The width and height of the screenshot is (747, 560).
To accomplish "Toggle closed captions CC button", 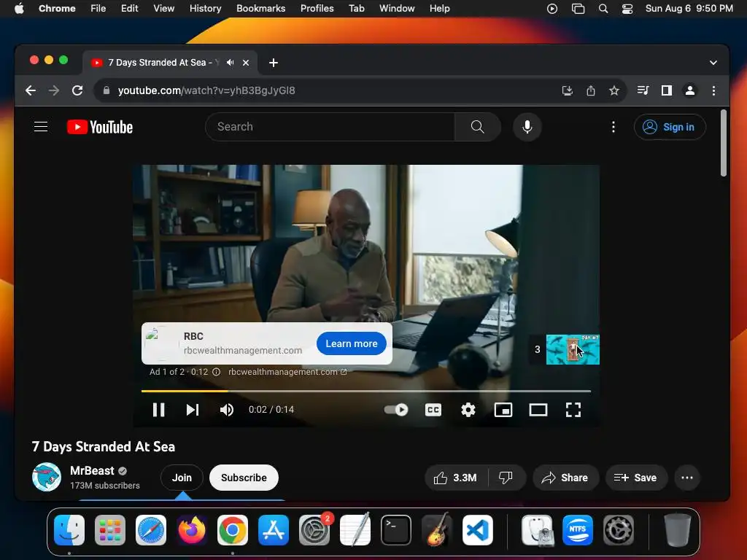I will click(x=433, y=410).
